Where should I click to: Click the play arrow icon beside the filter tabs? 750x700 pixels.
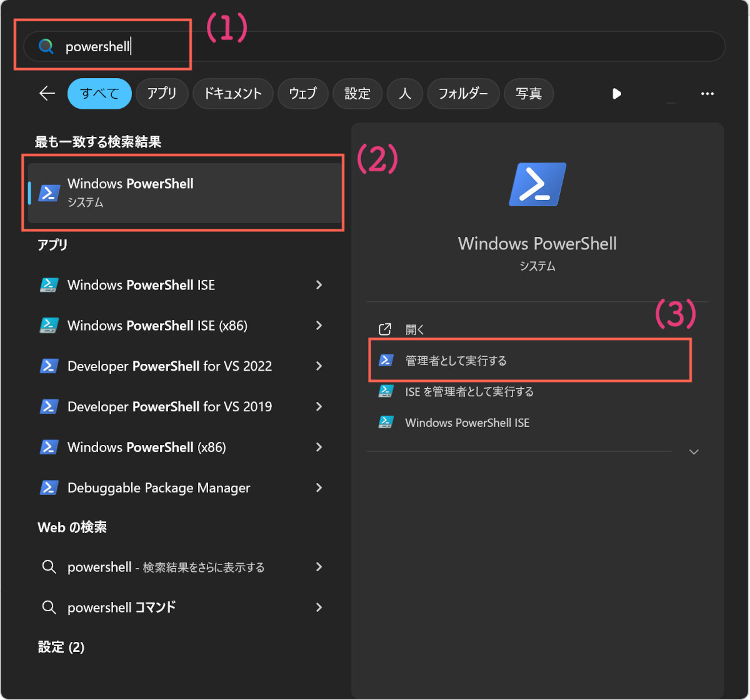point(617,94)
